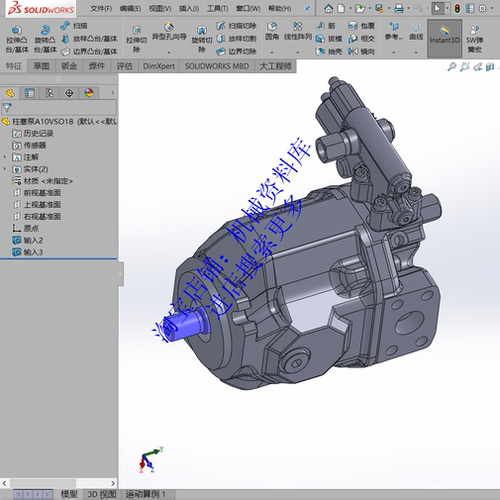The width and height of the screenshot is (500, 500).
Task: Toggle the traffic-light rebuild icon
Action: (457, 8)
